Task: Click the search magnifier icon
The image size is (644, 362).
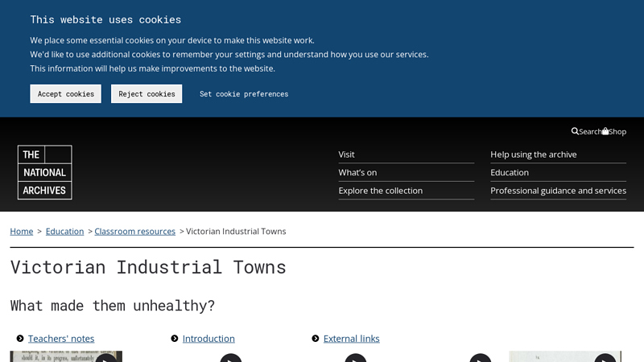Action: point(575,131)
